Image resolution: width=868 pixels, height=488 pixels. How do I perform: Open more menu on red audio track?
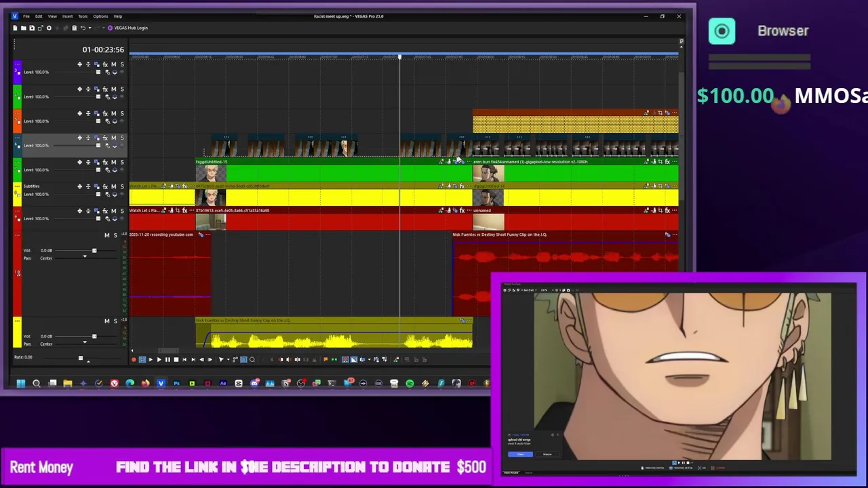[16, 235]
